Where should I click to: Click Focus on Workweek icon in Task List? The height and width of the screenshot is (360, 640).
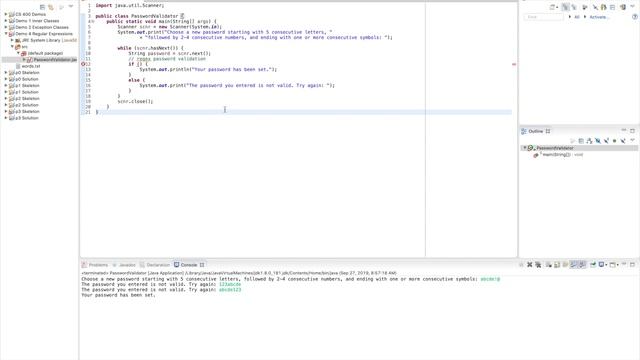(x=584, y=7)
